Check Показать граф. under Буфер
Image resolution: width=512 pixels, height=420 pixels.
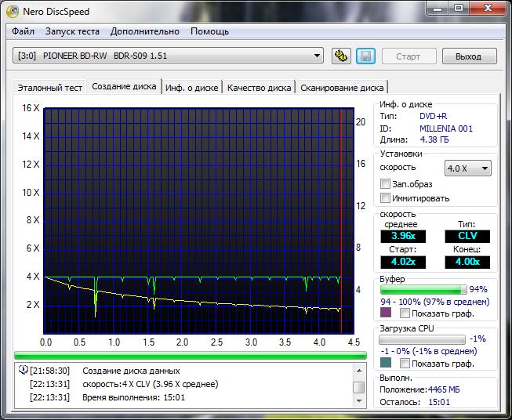coord(405,313)
